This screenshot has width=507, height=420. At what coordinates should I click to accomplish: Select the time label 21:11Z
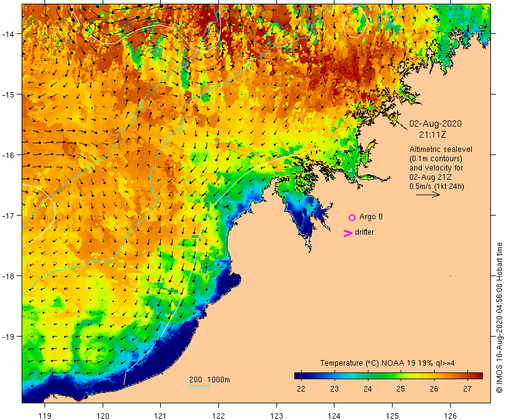tap(433, 135)
